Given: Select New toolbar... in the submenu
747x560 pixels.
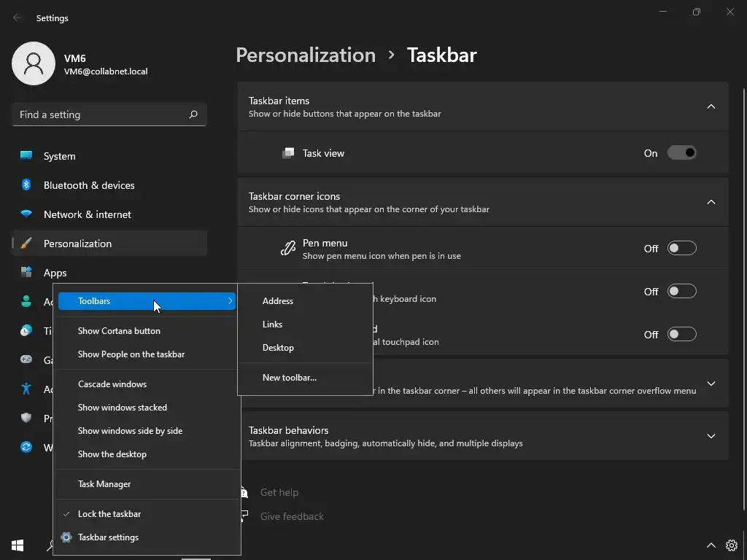Looking at the screenshot, I should click(290, 378).
